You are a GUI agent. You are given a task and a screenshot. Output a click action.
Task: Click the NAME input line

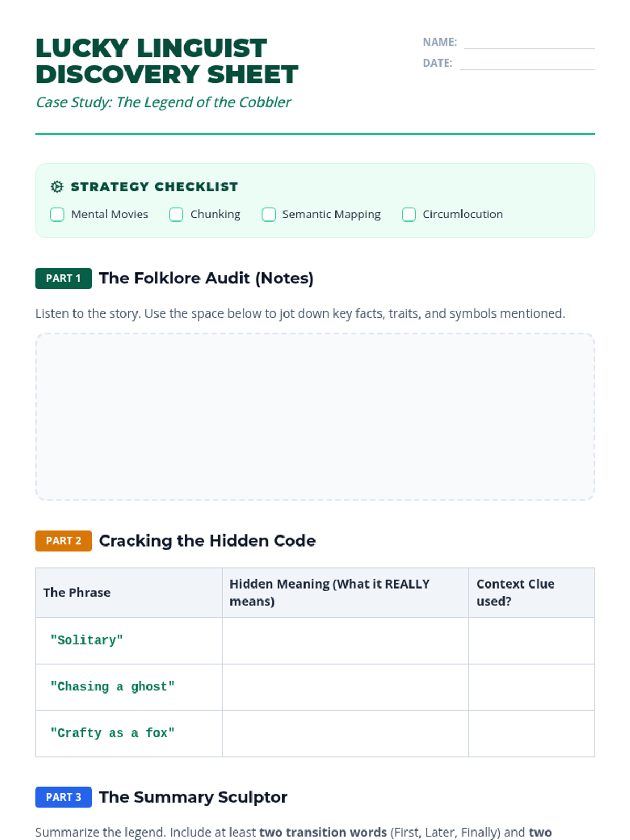529,43
